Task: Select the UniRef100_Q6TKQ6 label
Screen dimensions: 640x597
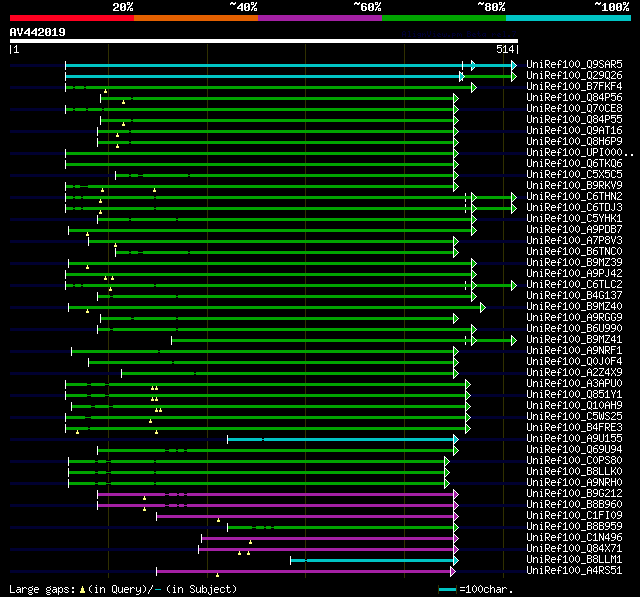Action: tap(574, 164)
